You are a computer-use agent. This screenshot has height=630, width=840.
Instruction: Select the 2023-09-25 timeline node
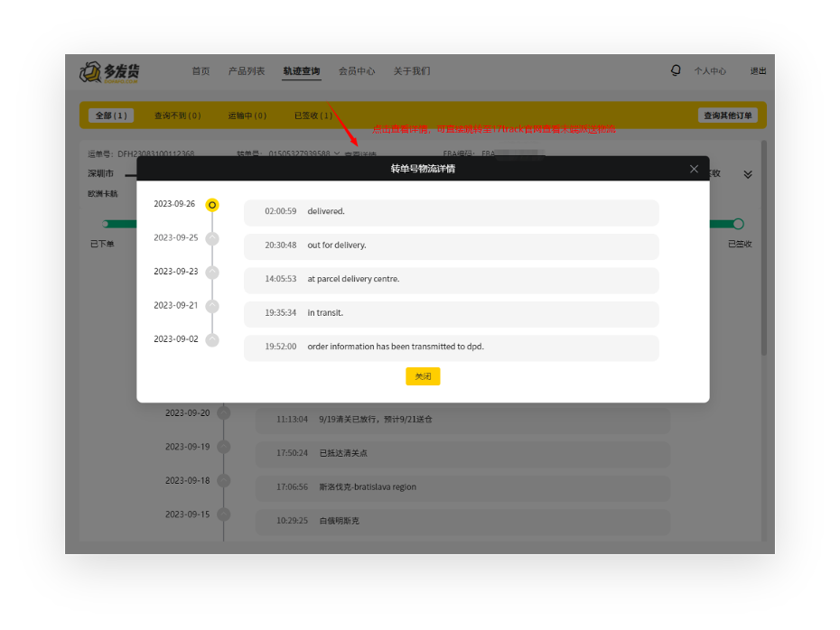212,238
